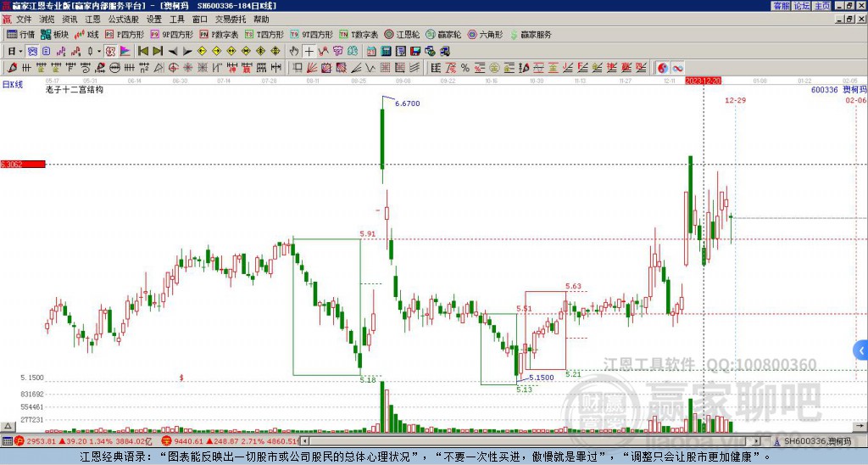This screenshot has width=868, height=465.
Task: Open the 行情 quotes view
Action: pos(20,34)
